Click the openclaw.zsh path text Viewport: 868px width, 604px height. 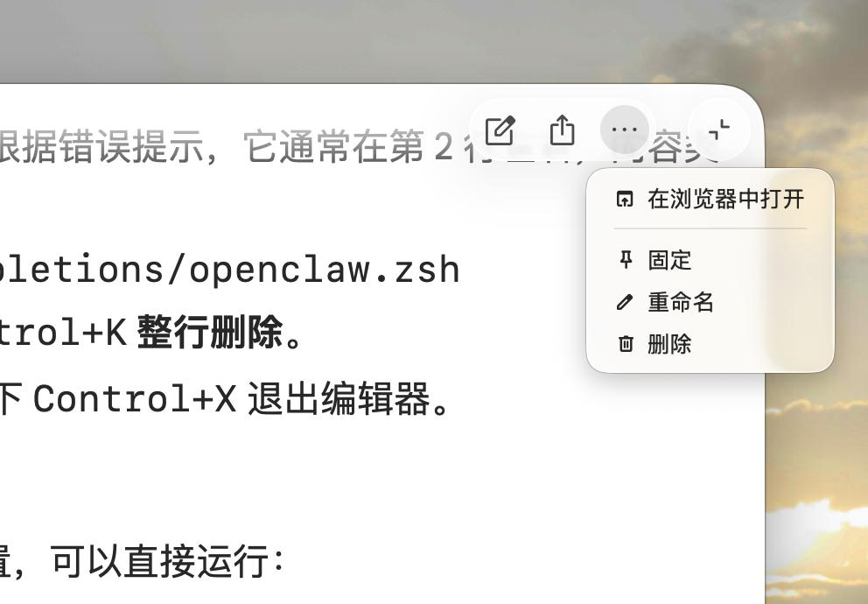[x=230, y=270]
